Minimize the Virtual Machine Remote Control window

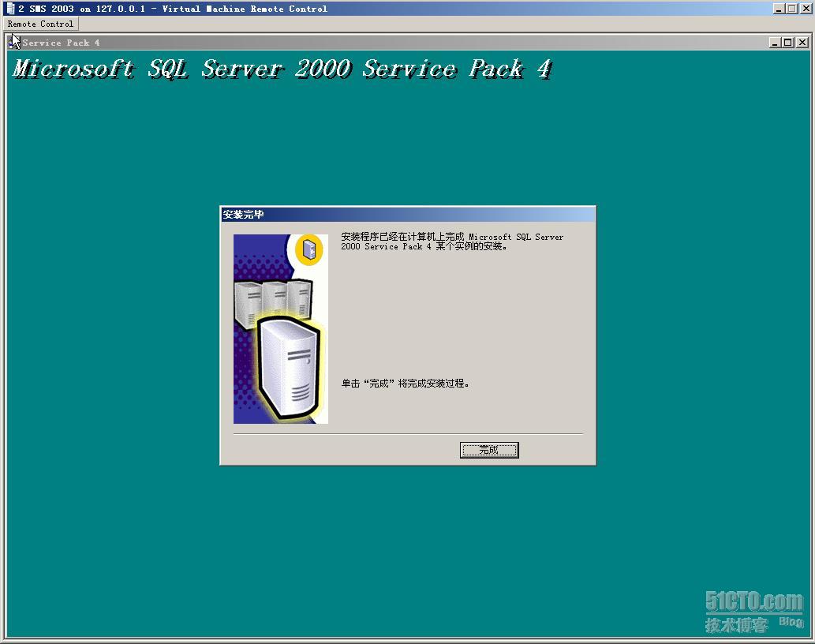coord(779,9)
